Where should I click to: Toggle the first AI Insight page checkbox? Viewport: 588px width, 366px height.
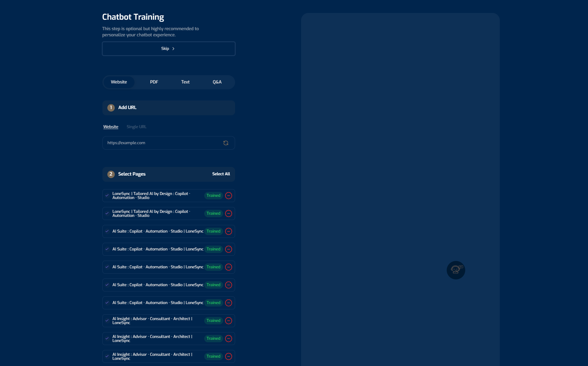(x=107, y=321)
